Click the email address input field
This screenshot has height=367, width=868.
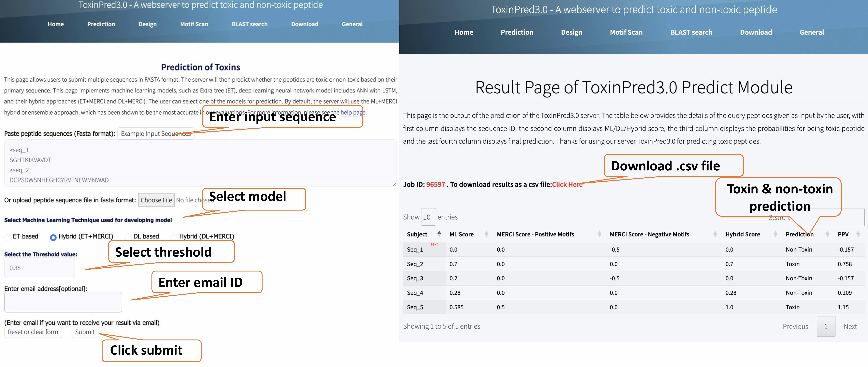(x=63, y=302)
